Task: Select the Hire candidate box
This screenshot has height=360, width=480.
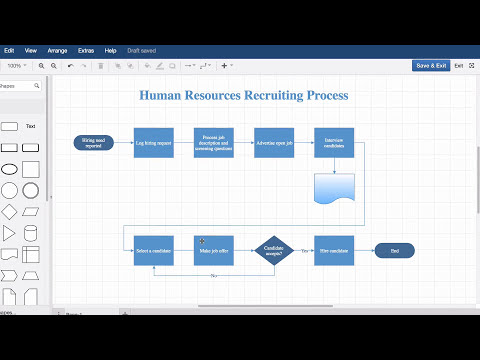Action: tap(334, 251)
